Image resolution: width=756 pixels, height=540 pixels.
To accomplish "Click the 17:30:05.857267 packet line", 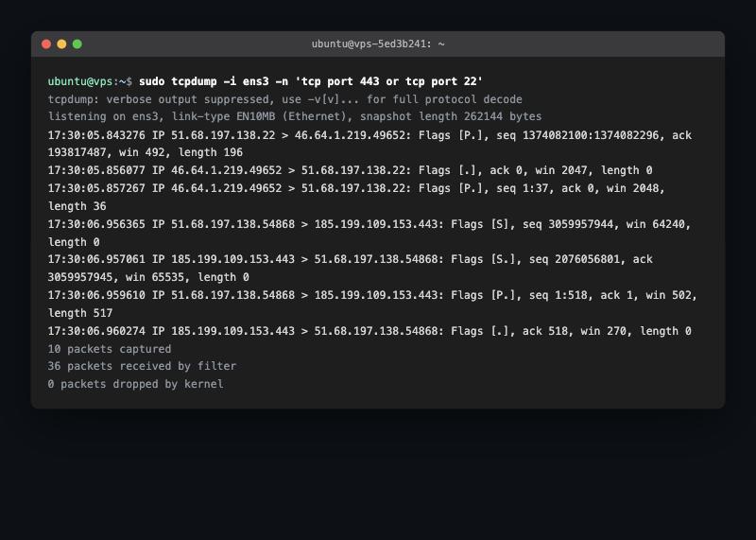I will click(356, 188).
